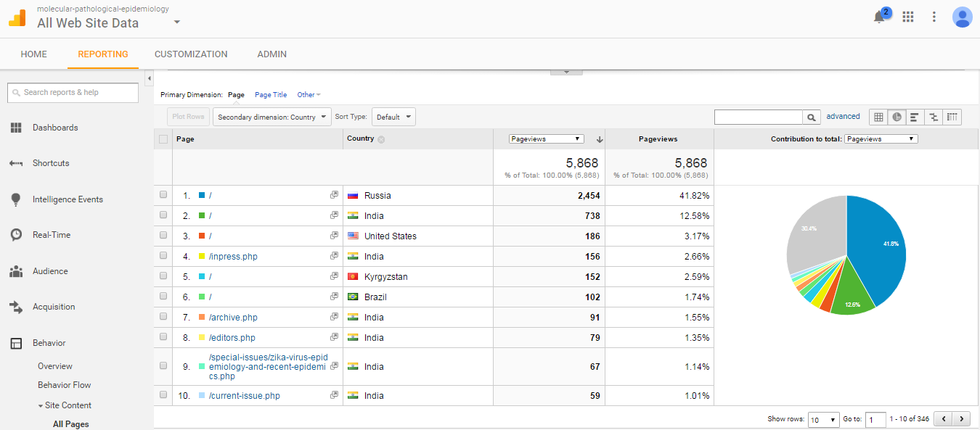This screenshot has width=980, height=430.
Task: Open the zika-virus special issue page link
Action: 268,366
